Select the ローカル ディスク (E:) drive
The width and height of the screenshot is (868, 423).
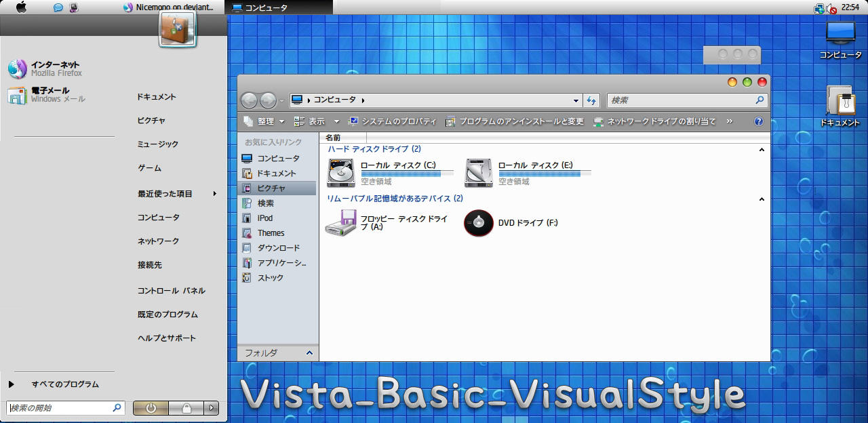528,173
